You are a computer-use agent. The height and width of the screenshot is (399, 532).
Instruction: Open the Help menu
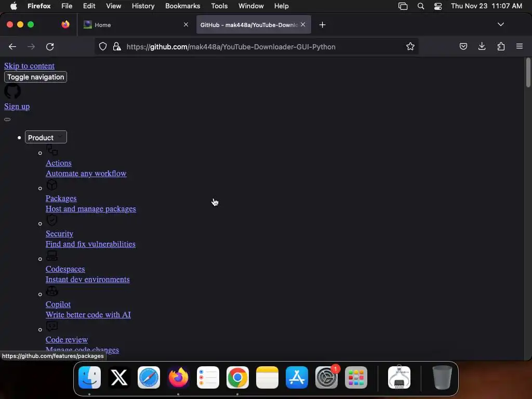coord(281,6)
